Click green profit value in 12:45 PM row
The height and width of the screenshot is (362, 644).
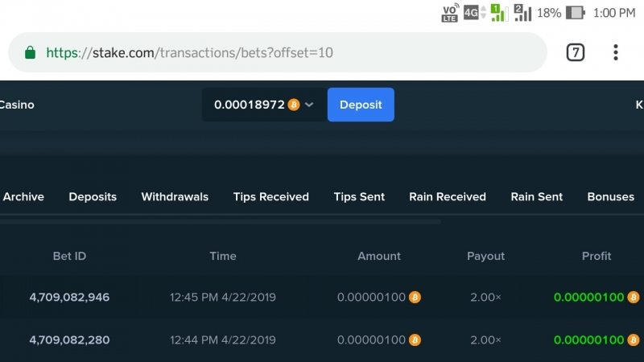click(x=589, y=297)
